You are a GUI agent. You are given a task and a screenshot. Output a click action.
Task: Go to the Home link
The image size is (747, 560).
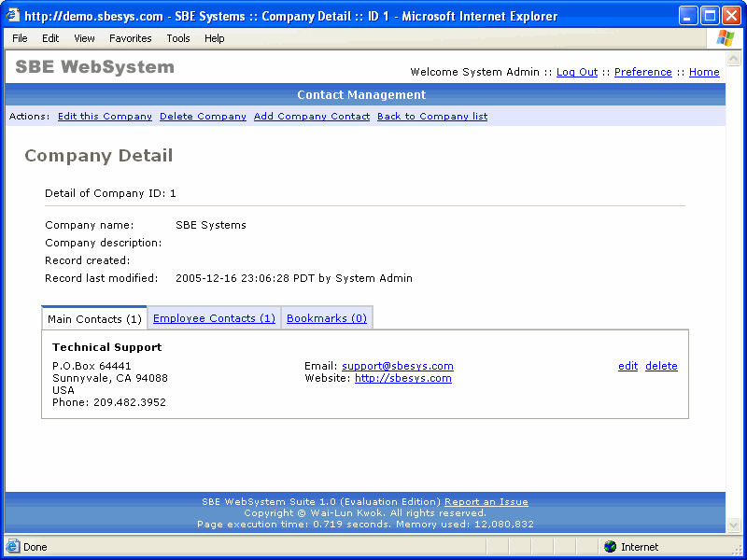coord(704,72)
